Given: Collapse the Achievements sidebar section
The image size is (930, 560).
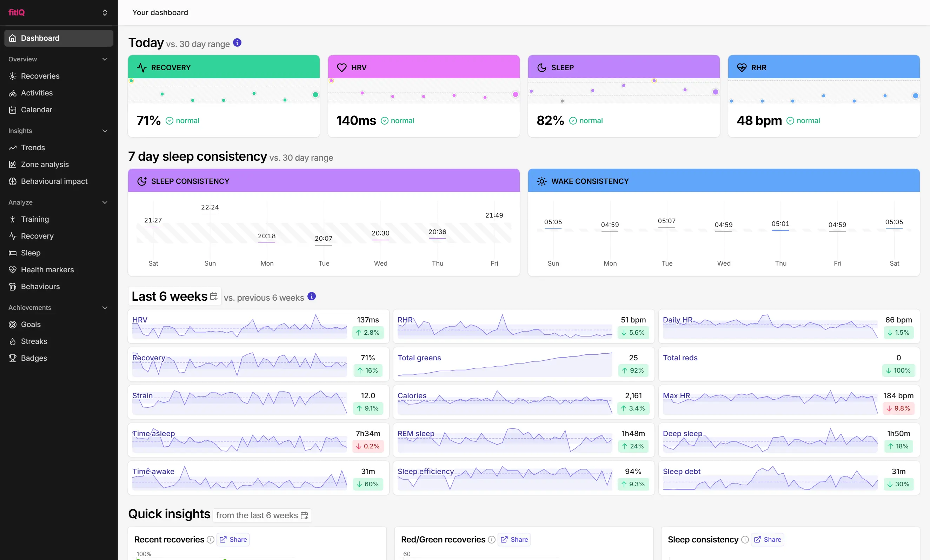Looking at the screenshot, I should pos(105,308).
